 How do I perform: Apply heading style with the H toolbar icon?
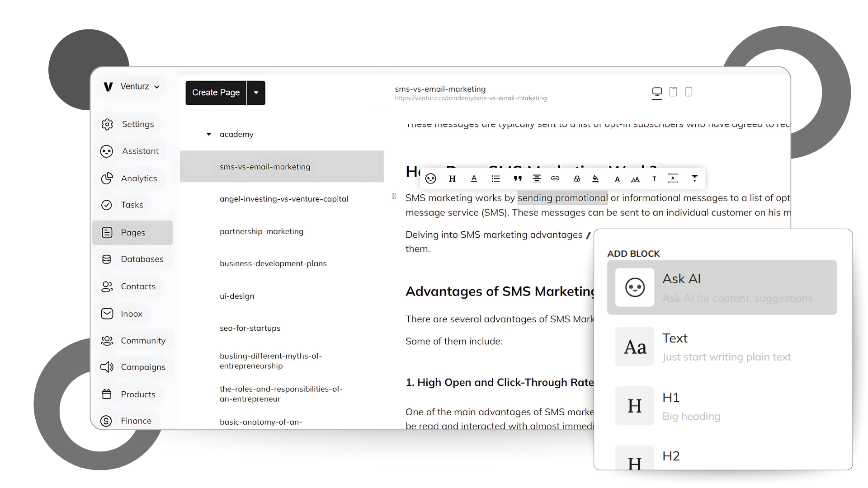tap(452, 178)
